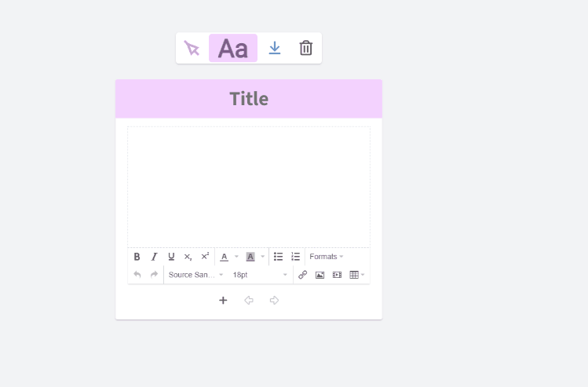This screenshot has height=387, width=588.
Task: Toggle bold formatting
Action: pyautogui.click(x=137, y=257)
